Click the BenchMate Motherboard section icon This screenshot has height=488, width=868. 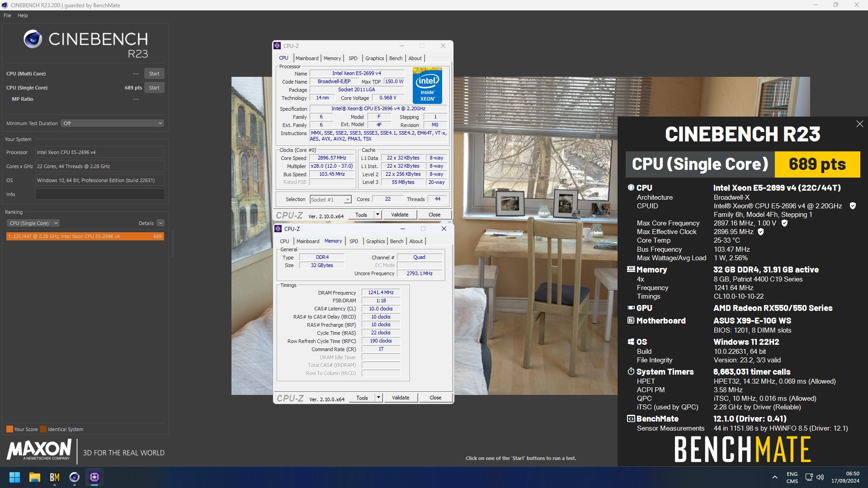click(631, 320)
